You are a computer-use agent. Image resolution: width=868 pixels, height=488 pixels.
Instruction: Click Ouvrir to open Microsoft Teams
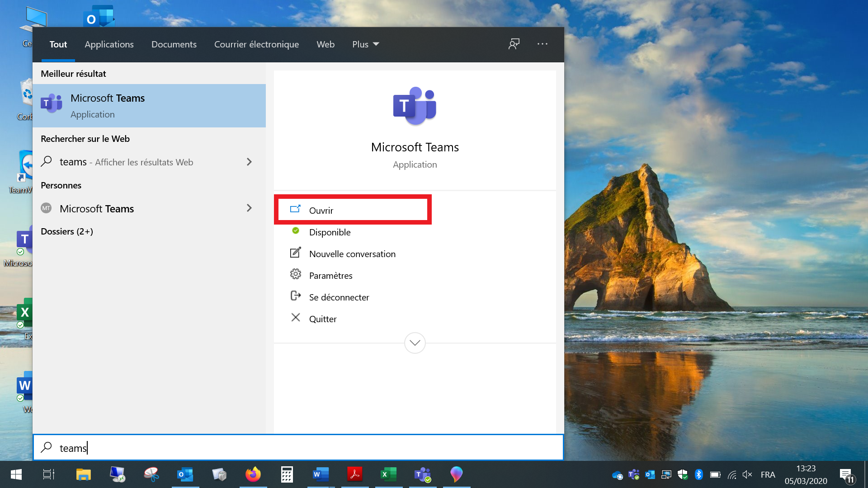pos(353,210)
